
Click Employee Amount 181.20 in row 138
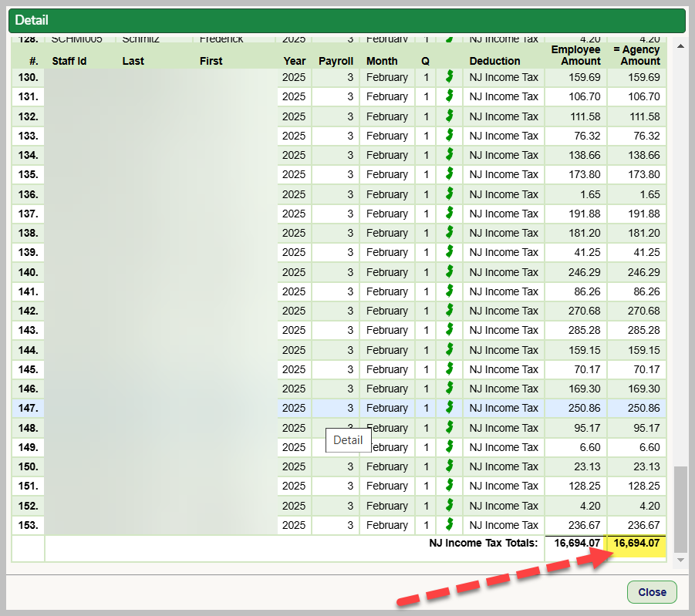(x=584, y=233)
